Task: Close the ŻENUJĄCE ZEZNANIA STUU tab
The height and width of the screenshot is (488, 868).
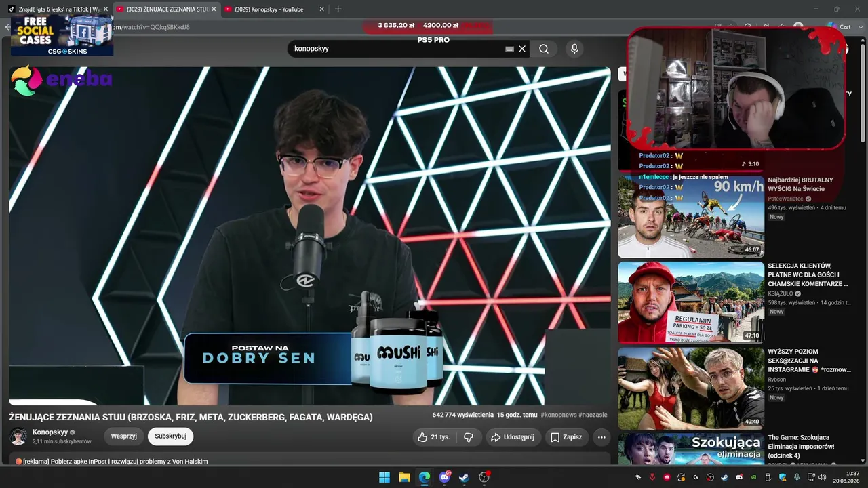Action: point(214,9)
